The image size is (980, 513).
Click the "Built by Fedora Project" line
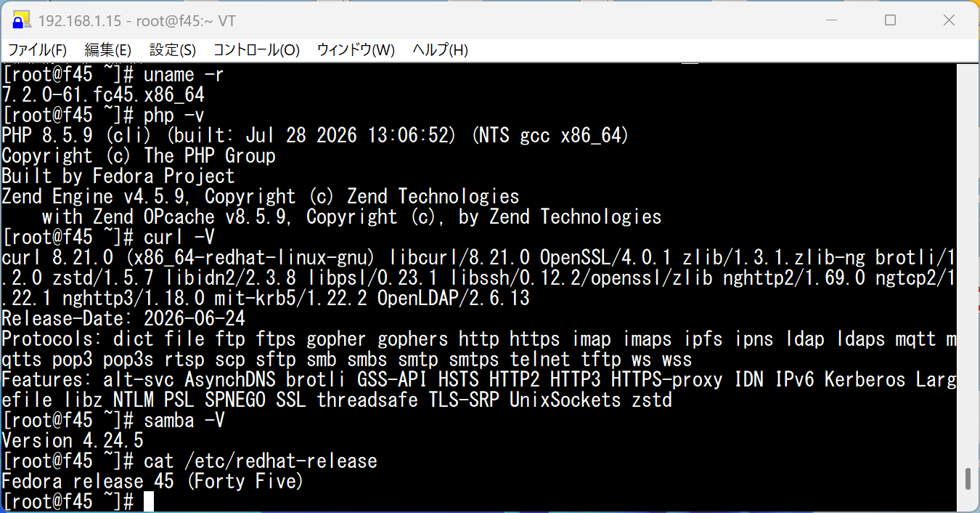[118, 177]
